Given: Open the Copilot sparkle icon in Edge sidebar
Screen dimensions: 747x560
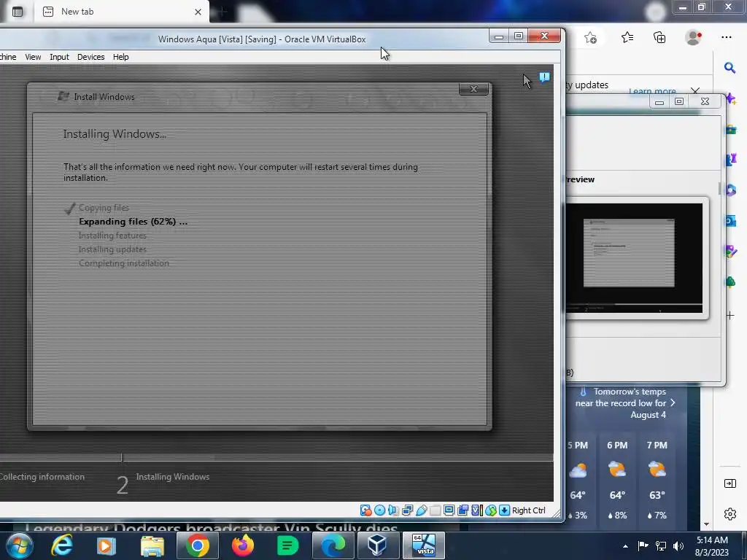Looking at the screenshot, I should [731, 99].
